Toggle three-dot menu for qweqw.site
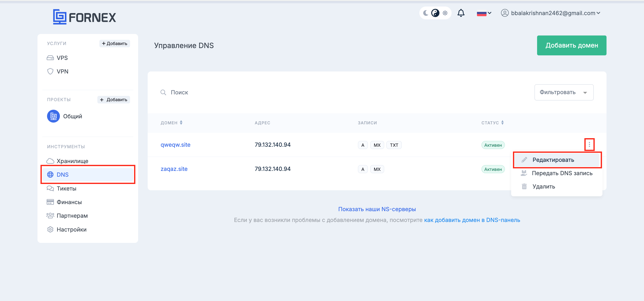This screenshot has width=644, height=301. click(x=589, y=144)
